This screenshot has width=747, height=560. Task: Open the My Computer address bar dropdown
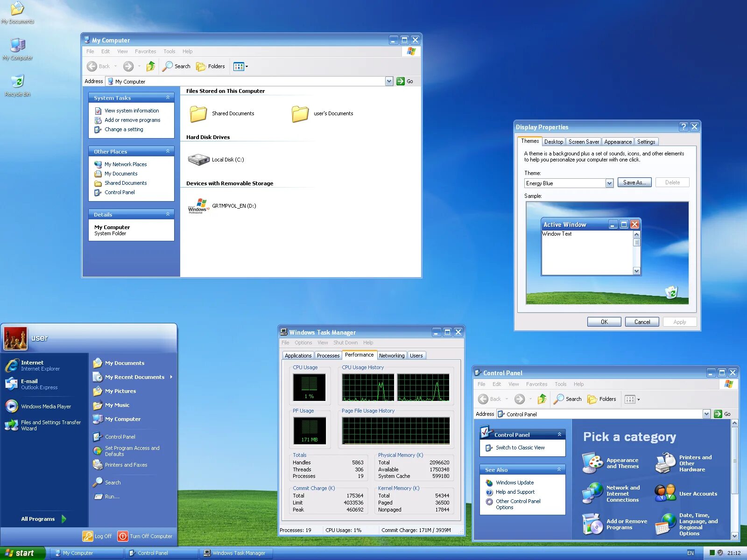389,81
